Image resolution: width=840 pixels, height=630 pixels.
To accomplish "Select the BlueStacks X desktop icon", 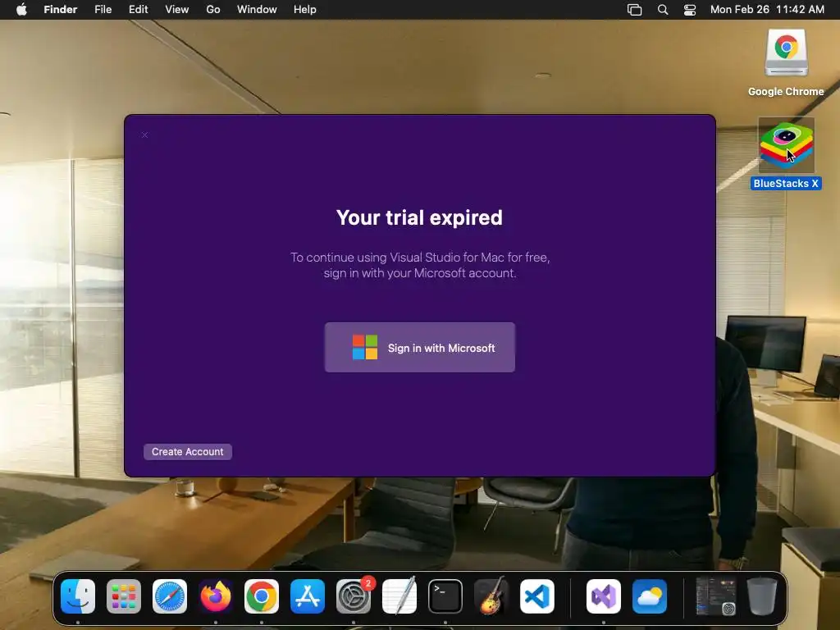I will click(x=786, y=144).
